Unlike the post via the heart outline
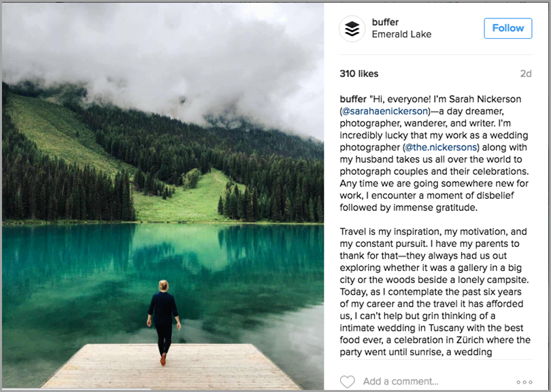This screenshot has width=551, height=392. [348, 382]
